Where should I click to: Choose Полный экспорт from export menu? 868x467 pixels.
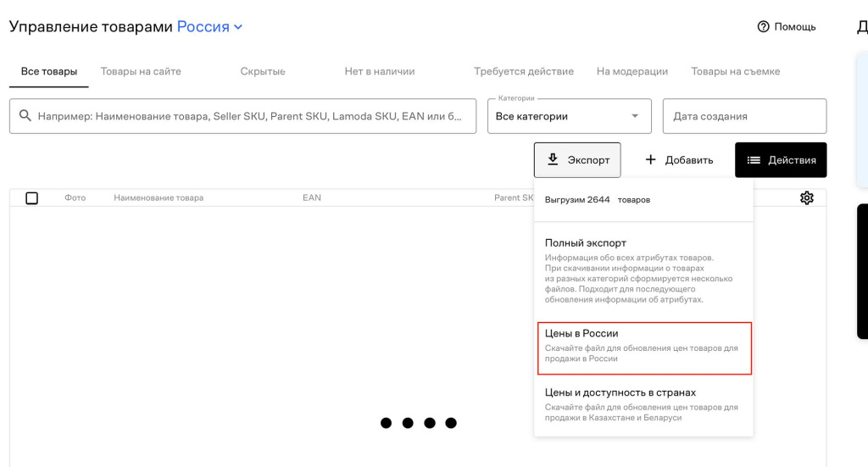(x=643, y=270)
